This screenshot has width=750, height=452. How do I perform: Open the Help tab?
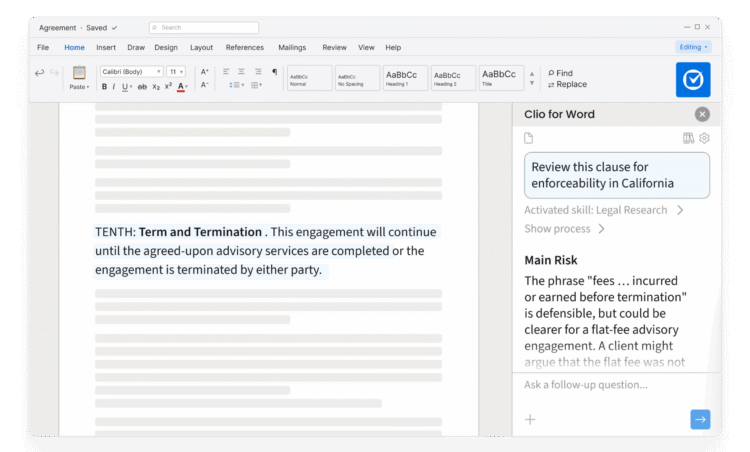tap(393, 47)
